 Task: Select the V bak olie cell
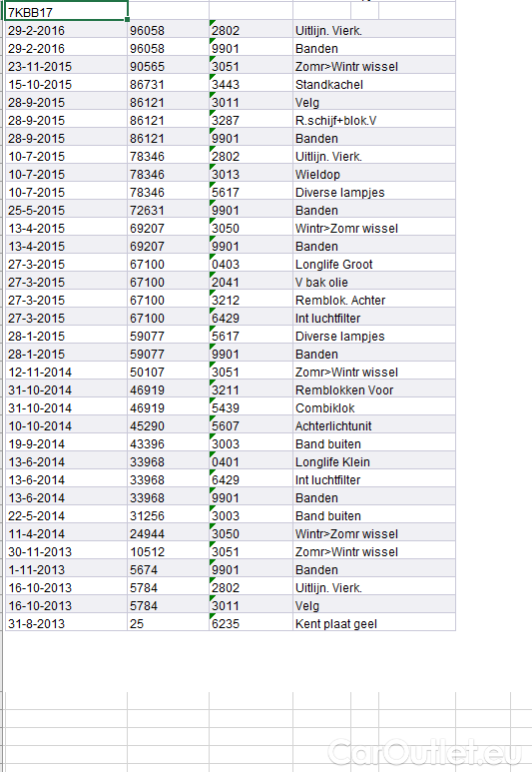(374, 282)
